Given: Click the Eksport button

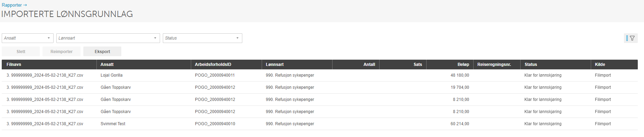Looking at the screenshot, I should (102, 51).
